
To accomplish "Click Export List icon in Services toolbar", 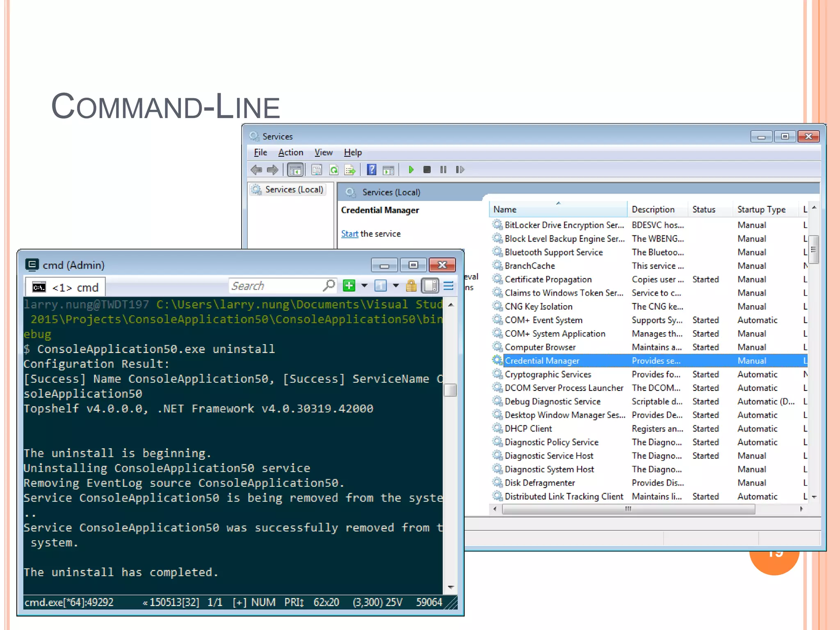I will click(x=350, y=169).
